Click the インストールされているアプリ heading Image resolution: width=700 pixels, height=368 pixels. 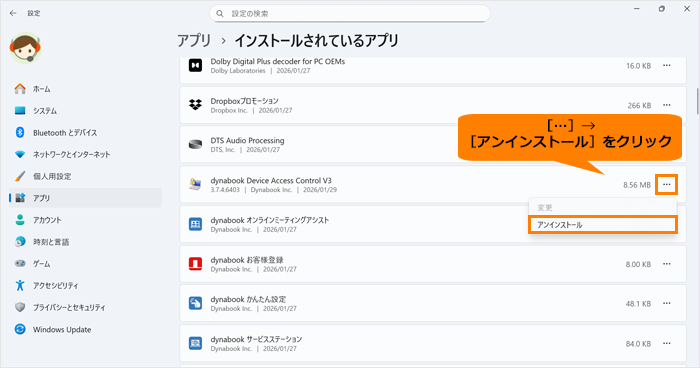(317, 41)
